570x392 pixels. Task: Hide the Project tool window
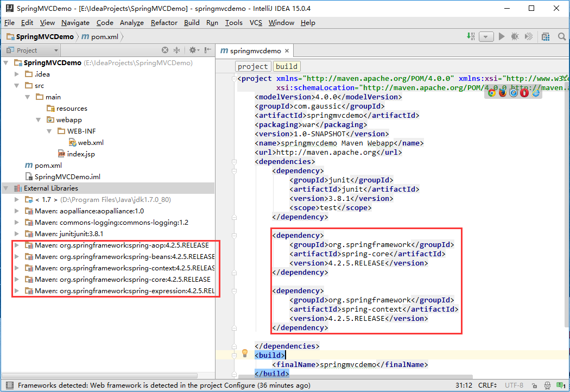tap(207, 50)
